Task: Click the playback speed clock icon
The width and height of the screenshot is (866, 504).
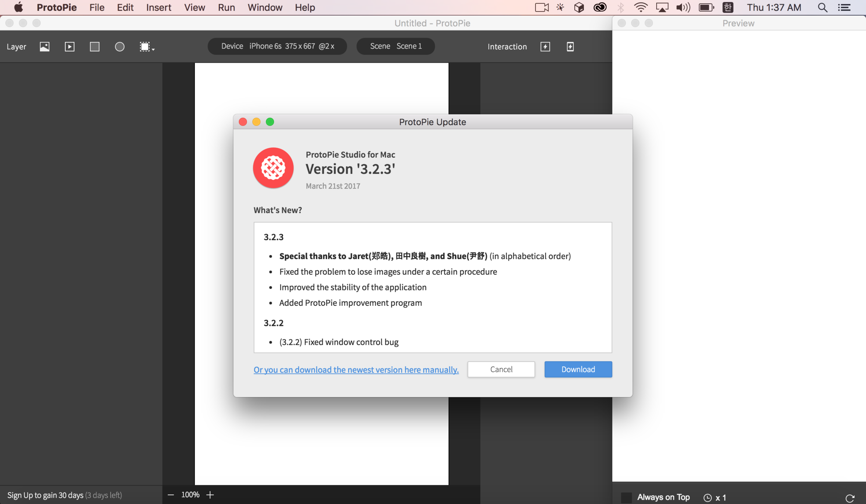Action: coord(707,498)
